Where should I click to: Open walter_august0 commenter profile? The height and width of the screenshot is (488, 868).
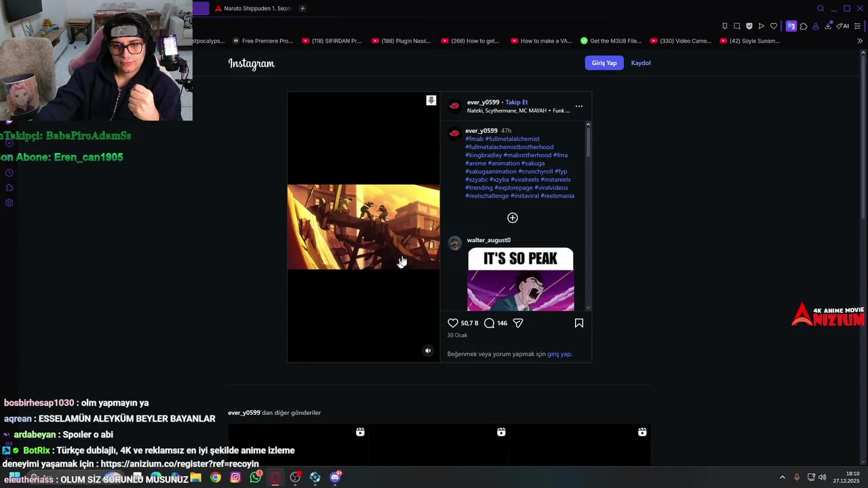(489, 240)
